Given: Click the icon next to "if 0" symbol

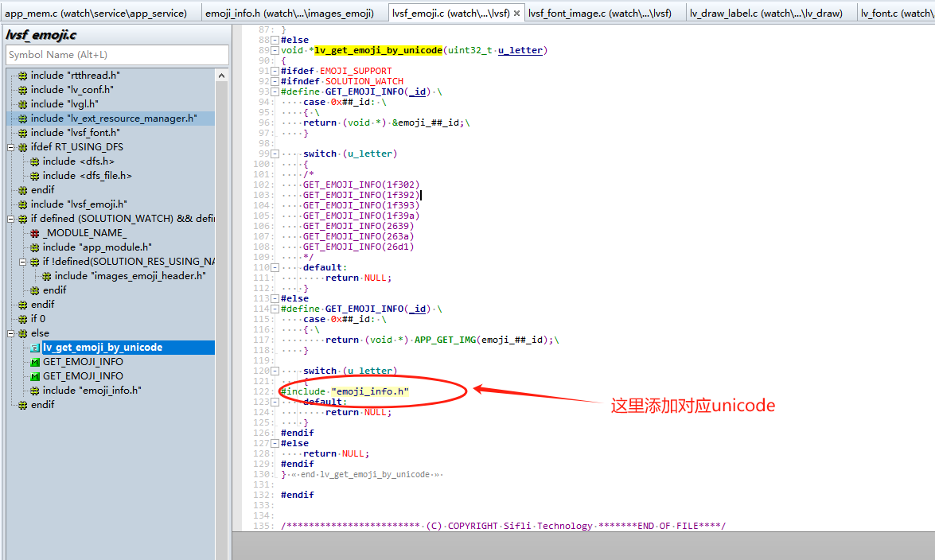Looking at the screenshot, I should point(22,319).
